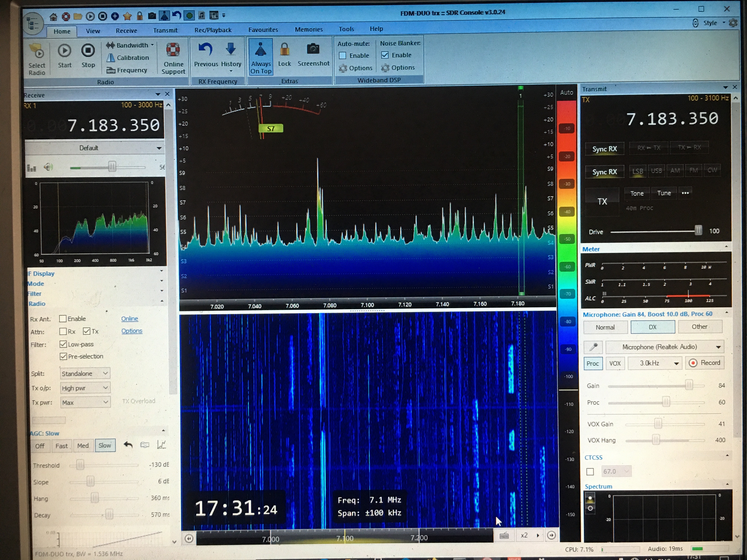Viewport: 747px width, 560px height.
Task: Click the Previous RX frequency arrow
Action: (205, 50)
